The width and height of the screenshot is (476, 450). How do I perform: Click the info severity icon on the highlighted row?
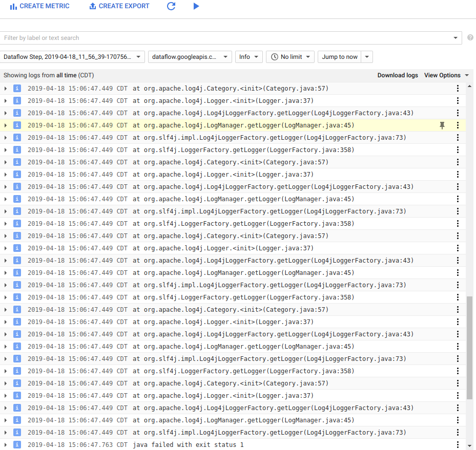click(17, 125)
